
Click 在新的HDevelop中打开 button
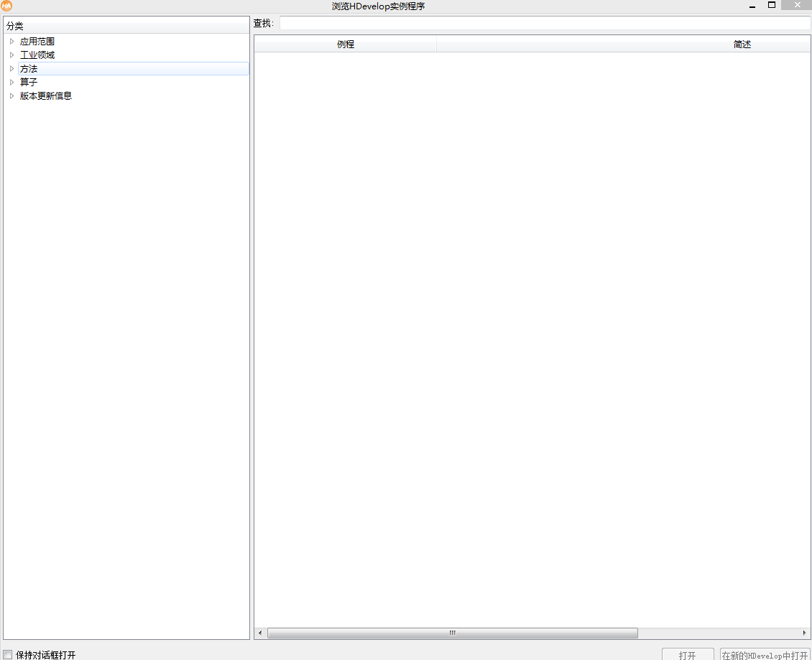765,654
